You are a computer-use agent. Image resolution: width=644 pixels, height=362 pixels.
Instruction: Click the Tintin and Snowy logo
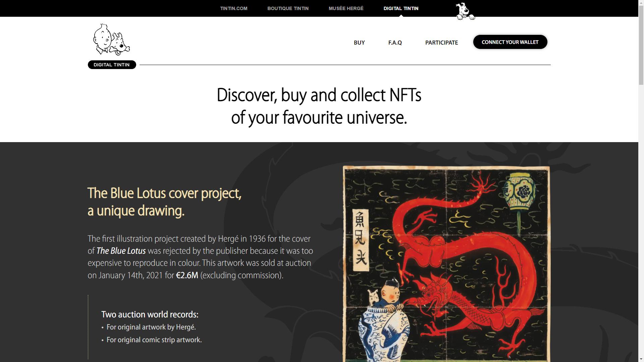[x=111, y=40]
